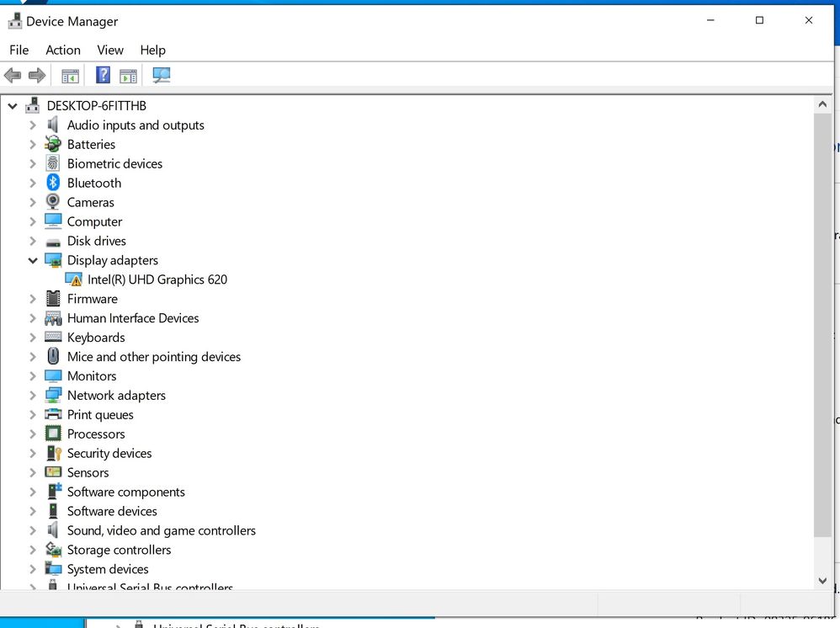This screenshot has width=840, height=628.
Task: Click the Human Interface Devices icon
Action: (x=53, y=318)
